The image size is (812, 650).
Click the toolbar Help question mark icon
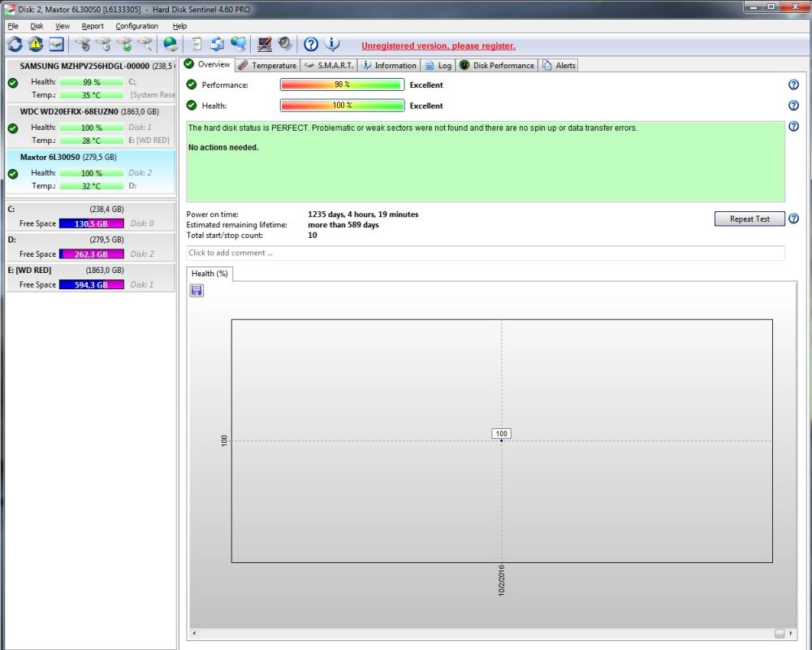(311, 45)
